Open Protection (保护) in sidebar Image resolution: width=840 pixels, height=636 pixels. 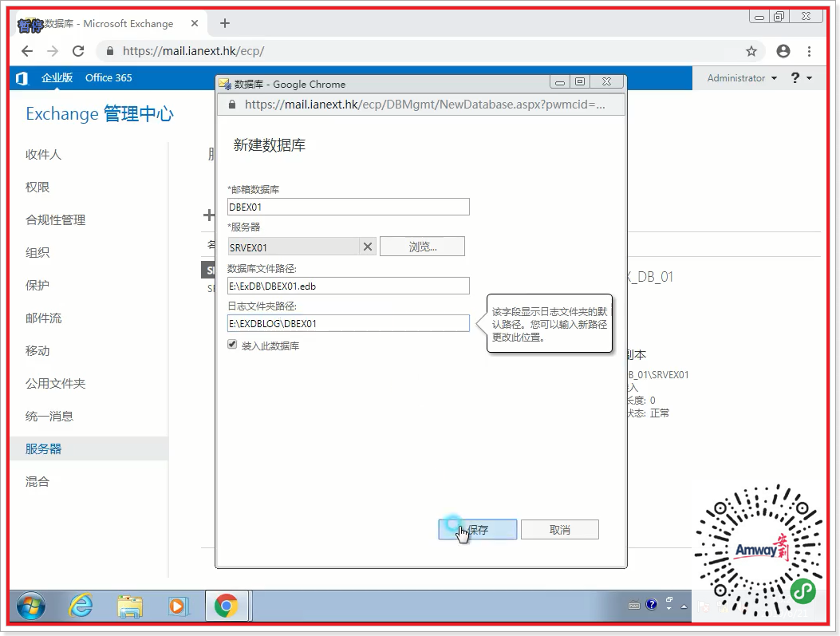pos(37,285)
